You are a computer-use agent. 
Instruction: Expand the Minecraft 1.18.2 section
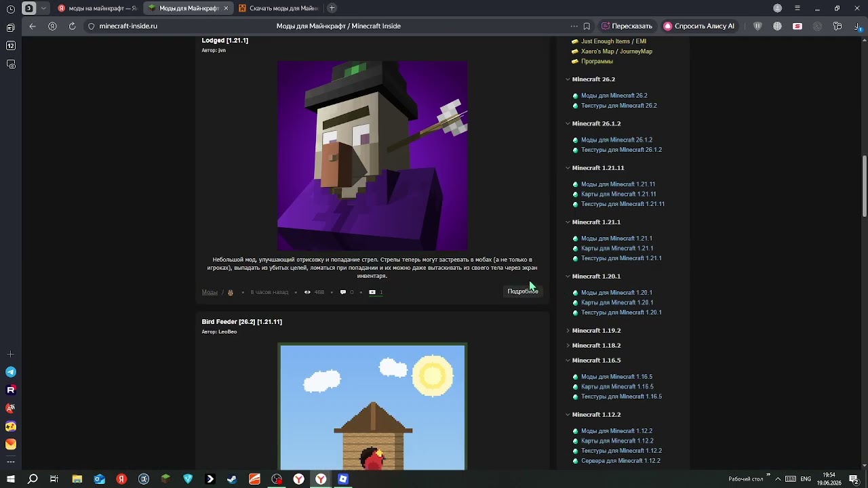point(568,346)
